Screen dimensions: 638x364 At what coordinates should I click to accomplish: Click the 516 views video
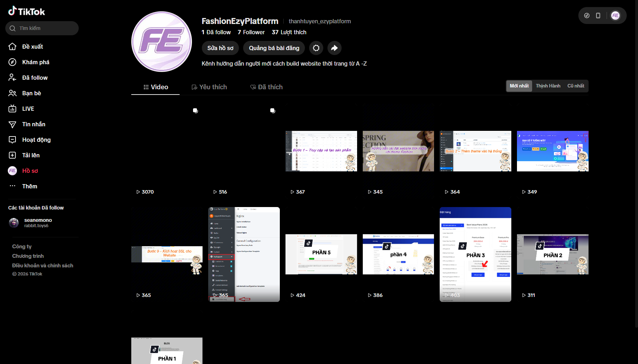(x=244, y=151)
